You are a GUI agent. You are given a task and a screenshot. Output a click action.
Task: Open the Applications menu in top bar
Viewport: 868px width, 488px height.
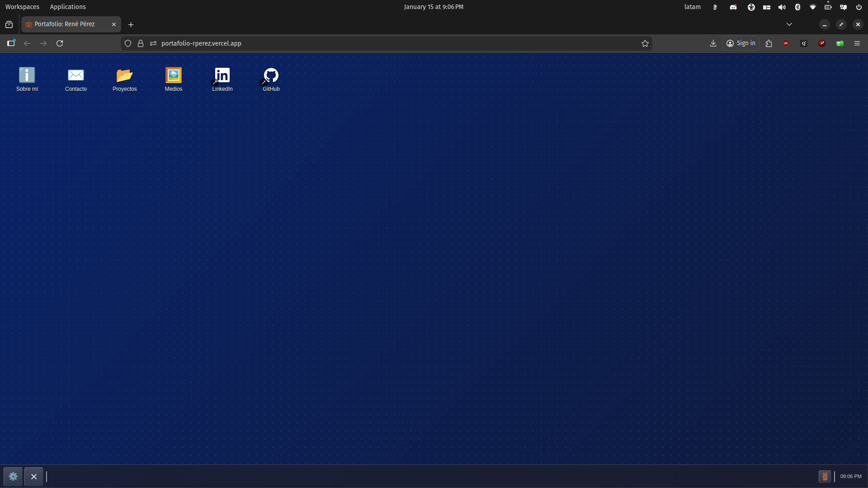point(68,7)
